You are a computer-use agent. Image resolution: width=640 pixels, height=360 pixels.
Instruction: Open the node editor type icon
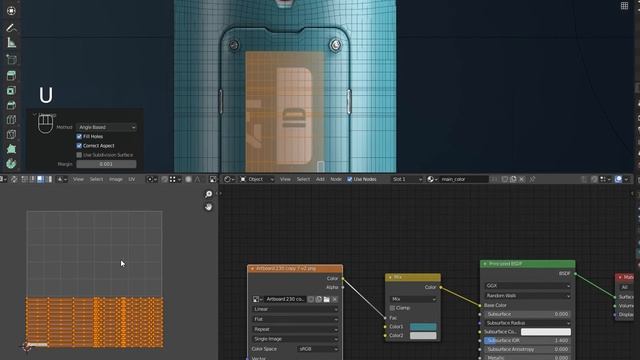pos(230,179)
